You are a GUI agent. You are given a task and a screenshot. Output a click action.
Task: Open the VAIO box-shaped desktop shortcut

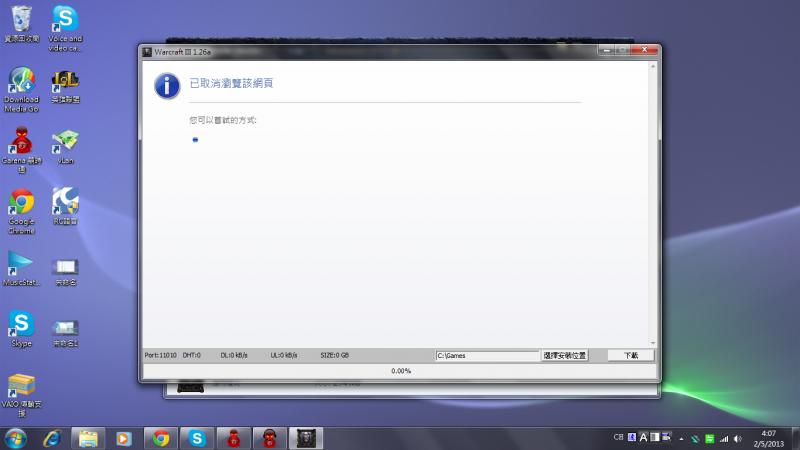point(21,395)
